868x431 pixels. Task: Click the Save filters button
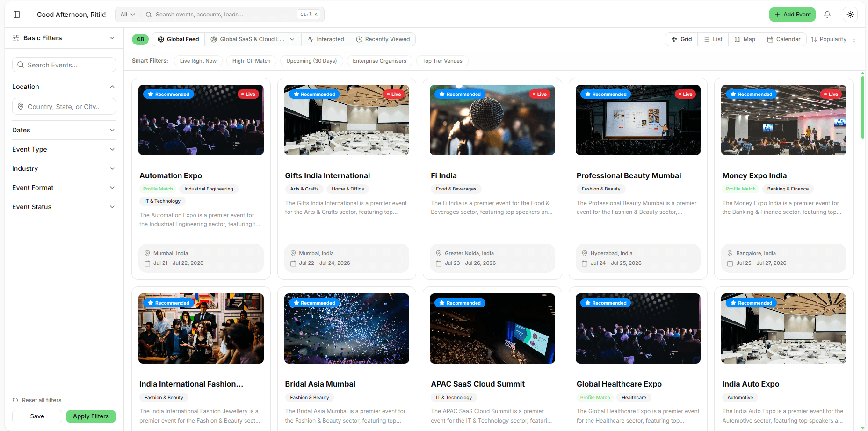[x=37, y=416]
